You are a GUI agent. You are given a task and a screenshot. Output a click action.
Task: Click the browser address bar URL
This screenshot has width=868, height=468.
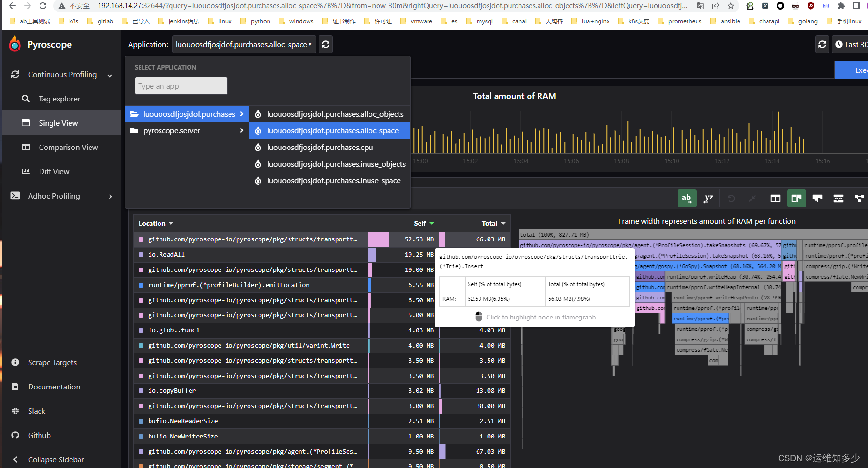coord(392,6)
